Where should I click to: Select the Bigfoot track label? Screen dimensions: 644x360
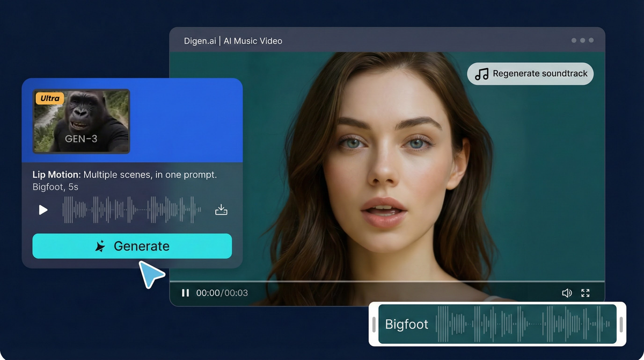tap(406, 324)
